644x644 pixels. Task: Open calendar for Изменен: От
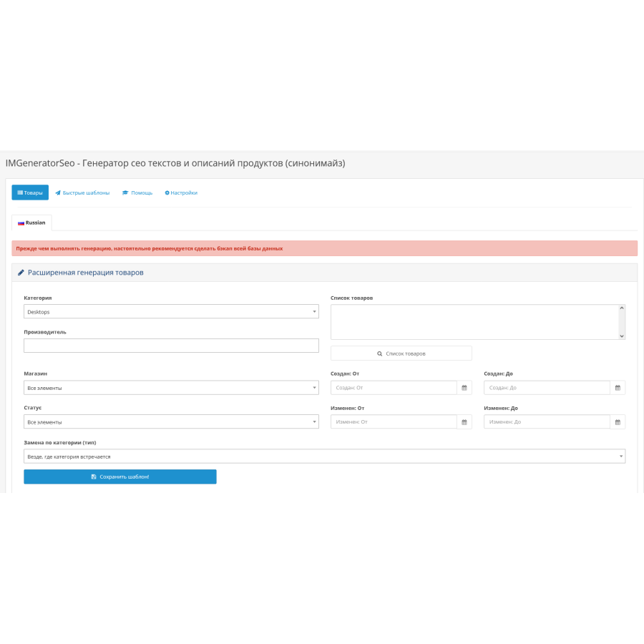click(464, 421)
